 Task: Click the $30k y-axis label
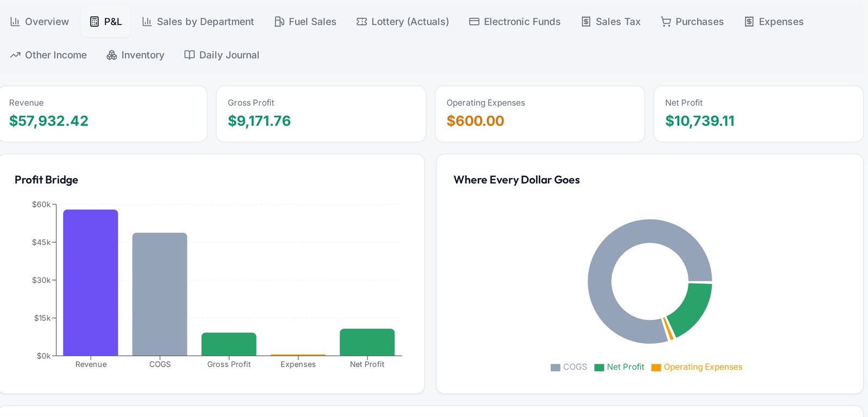tap(41, 280)
